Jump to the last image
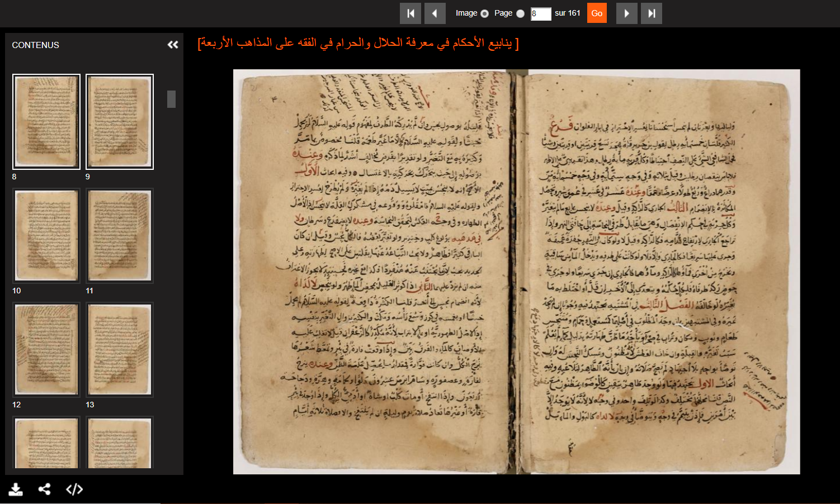The height and width of the screenshot is (504, 840). coord(652,13)
